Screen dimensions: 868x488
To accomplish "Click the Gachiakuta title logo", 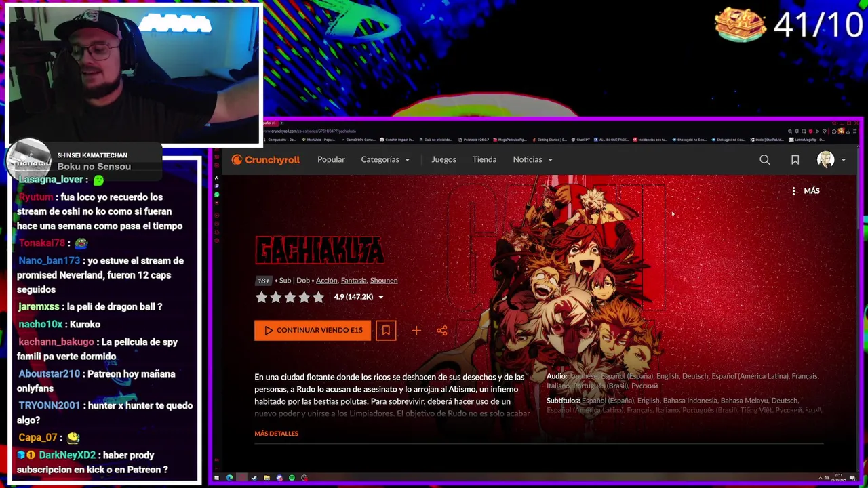I will (319, 250).
